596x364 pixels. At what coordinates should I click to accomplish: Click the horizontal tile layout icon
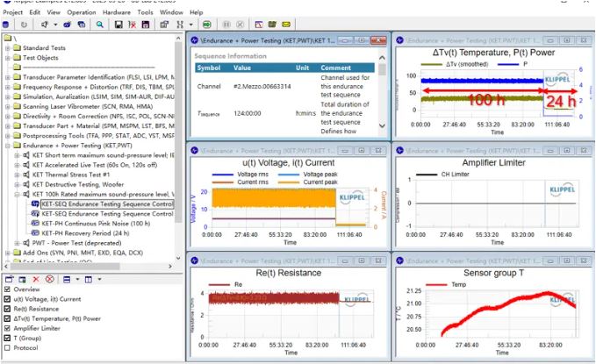67,279
